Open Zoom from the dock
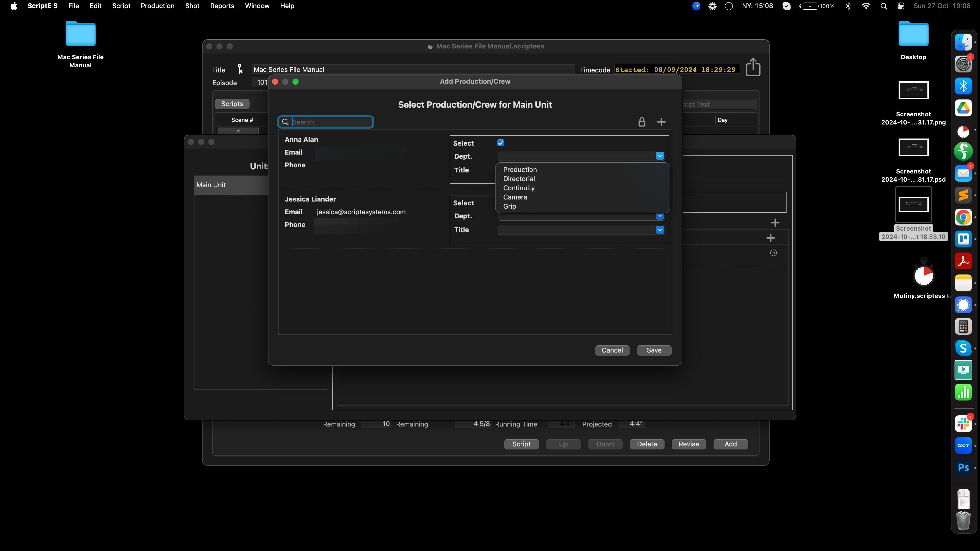The width and height of the screenshot is (980, 551). 963,446
